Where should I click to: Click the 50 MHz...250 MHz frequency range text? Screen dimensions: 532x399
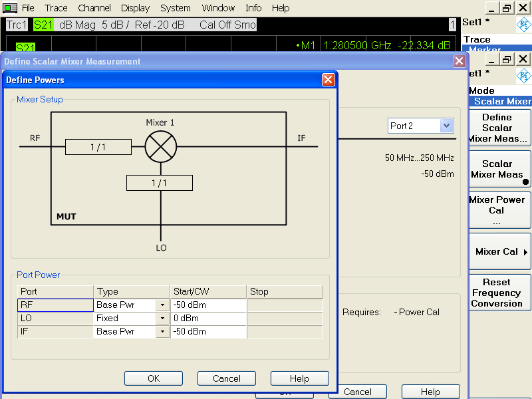click(x=420, y=158)
